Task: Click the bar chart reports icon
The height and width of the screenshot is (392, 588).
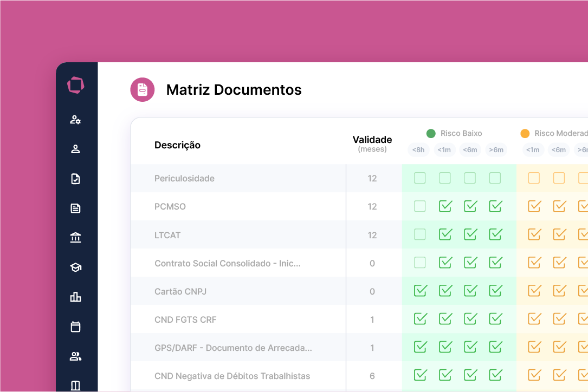Action: tap(75, 297)
